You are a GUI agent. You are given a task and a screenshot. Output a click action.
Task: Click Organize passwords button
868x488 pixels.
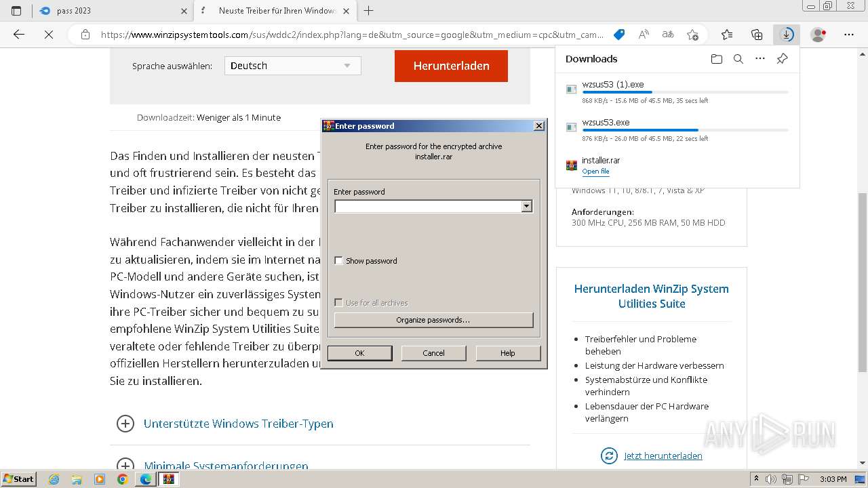click(433, 320)
